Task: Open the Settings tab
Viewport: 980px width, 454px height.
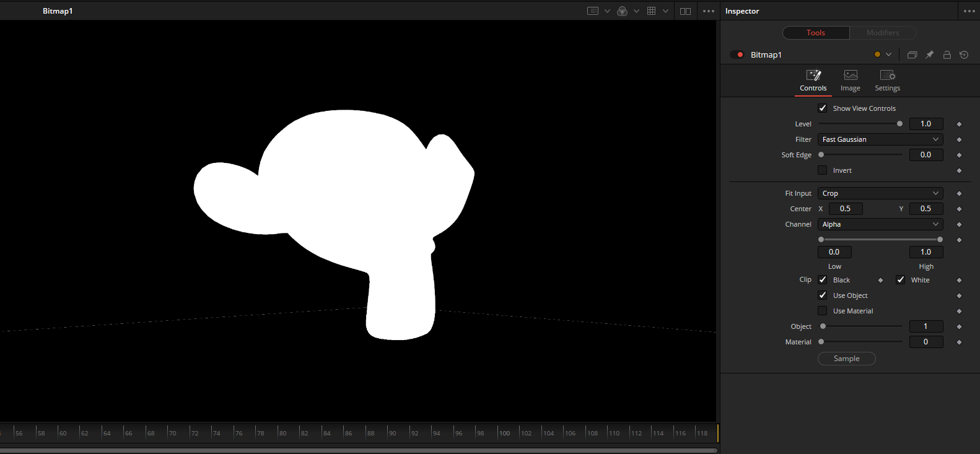Action: (888, 81)
